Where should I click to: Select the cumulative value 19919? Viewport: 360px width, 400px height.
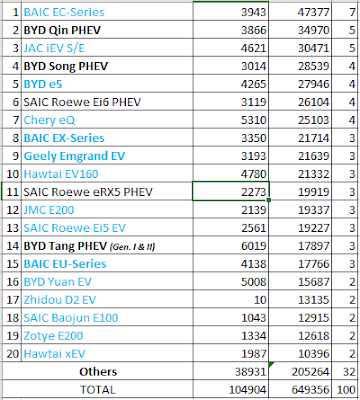tap(300, 192)
